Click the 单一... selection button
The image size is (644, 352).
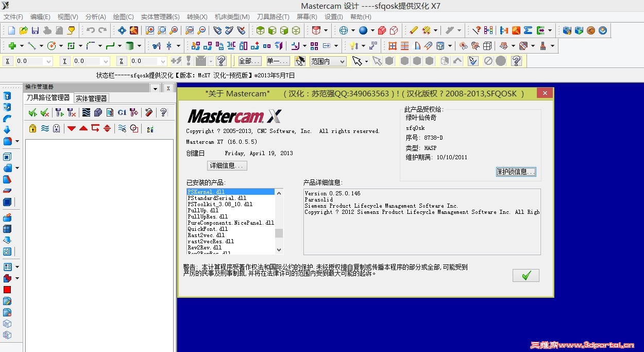click(278, 61)
